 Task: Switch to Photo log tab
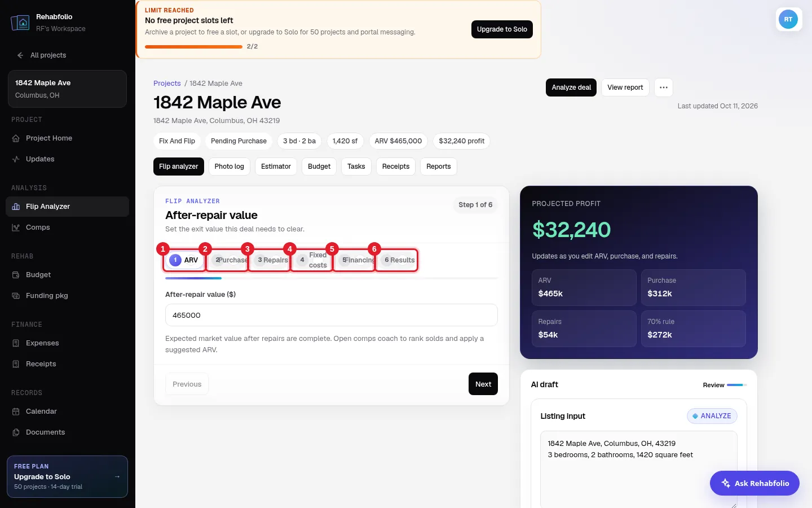(x=230, y=167)
